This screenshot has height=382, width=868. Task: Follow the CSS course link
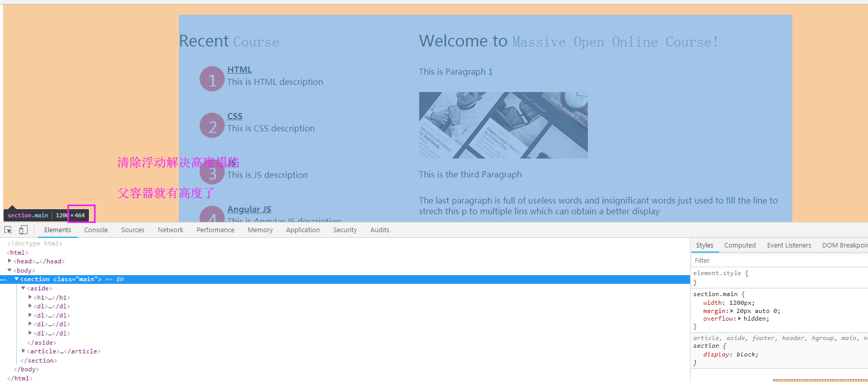[x=235, y=117]
